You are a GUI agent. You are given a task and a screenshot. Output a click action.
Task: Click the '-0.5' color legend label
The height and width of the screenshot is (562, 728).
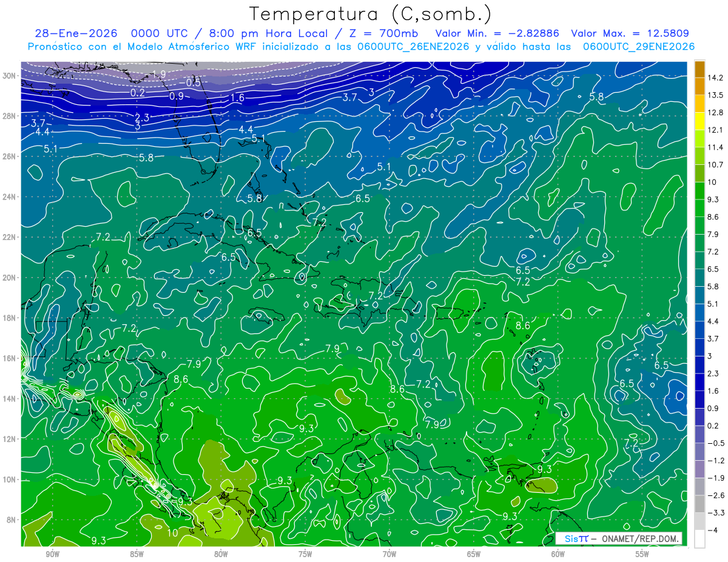coord(715,443)
